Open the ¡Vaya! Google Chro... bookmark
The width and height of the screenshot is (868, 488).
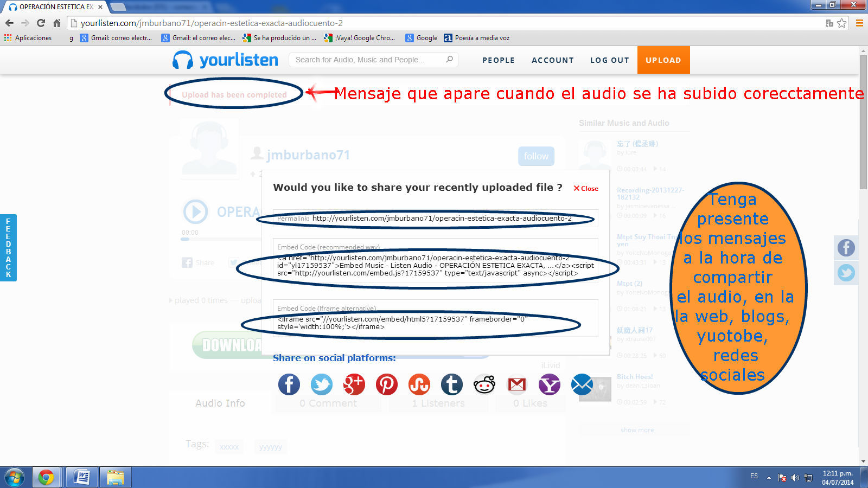pyautogui.click(x=360, y=38)
